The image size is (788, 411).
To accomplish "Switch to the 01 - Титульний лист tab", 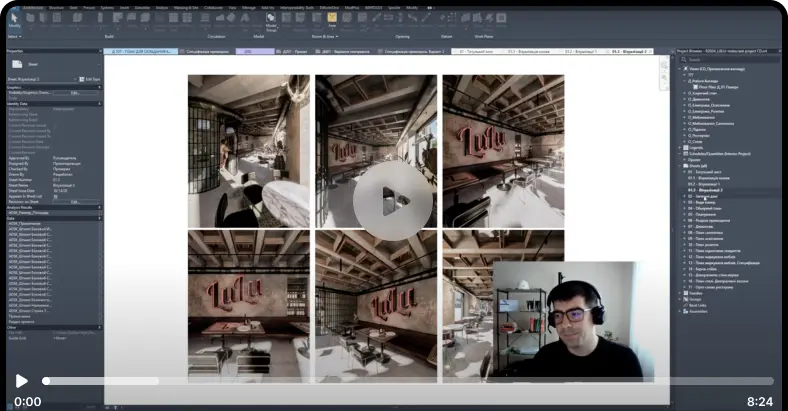I will pyautogui.click(x=476, y=51).
